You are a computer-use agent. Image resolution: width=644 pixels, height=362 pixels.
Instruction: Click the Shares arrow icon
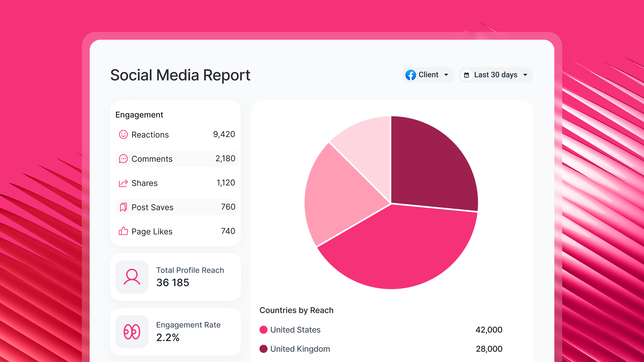tap(124, 183)
